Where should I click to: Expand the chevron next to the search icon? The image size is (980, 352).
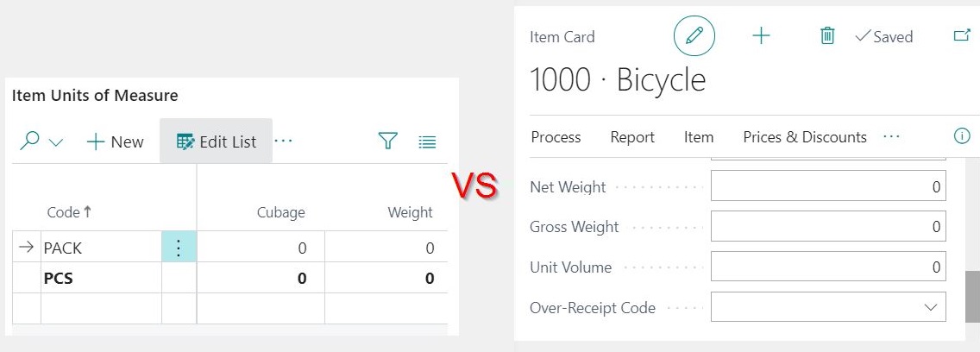pyautogui.click(x=56, y=142)
